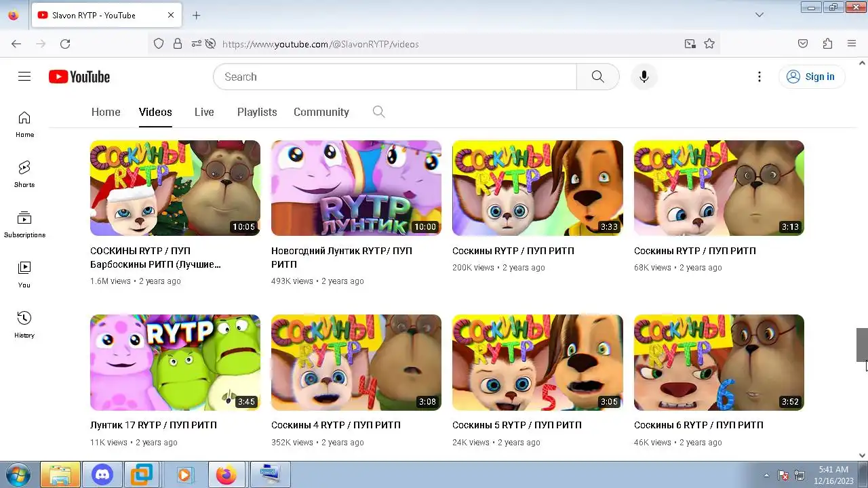868x488 pixels.
Task: Click the Лунтик 17 3:45 thumbnail
Action: click(175, 363)
